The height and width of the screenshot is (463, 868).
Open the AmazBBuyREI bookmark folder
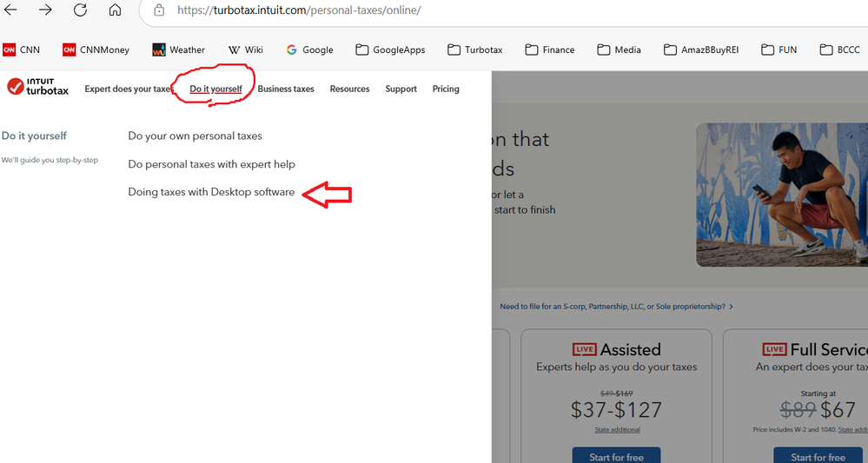pyautogui.click(x=701, y=50)
